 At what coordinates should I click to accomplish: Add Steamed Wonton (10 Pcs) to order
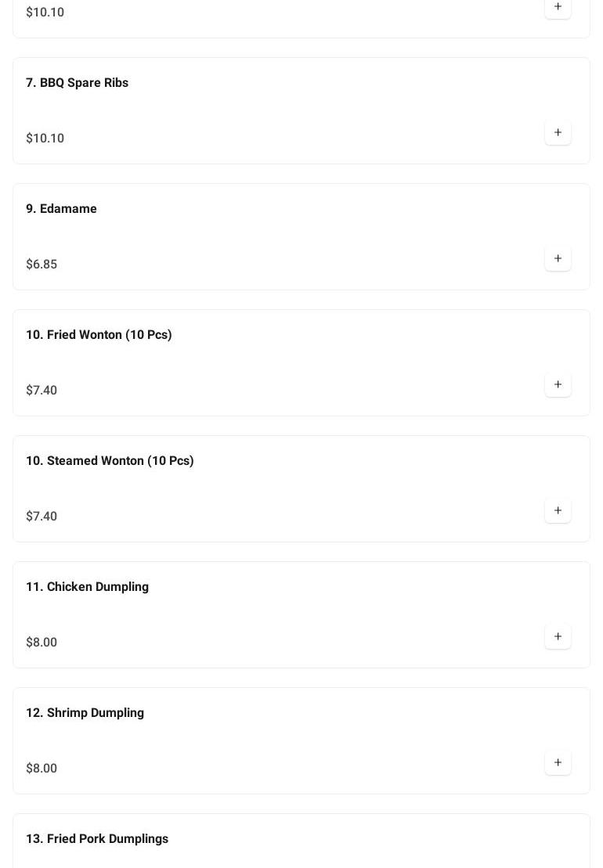(558, 511)
